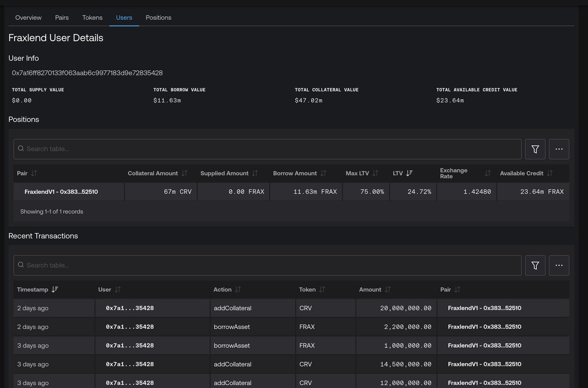Open the filter icon on Recent Transactions table

535,265
